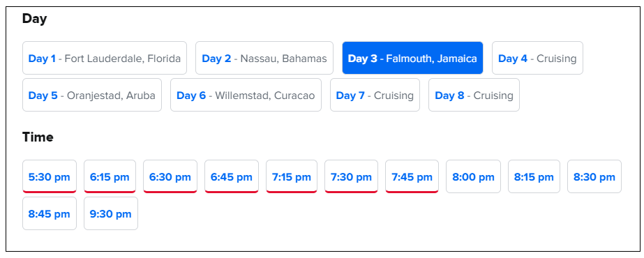Select the 8:15 pm time slot
Image resolution: width=644 pixels, height=258 pixels.
click(x=534, y=176)
